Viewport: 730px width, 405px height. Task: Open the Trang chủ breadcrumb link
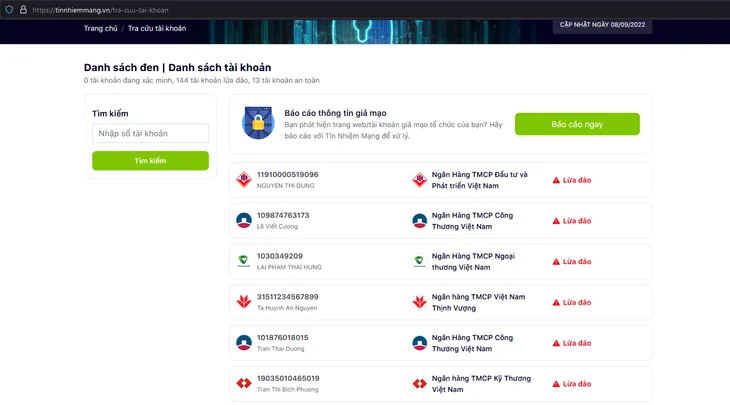click(101, 28)
